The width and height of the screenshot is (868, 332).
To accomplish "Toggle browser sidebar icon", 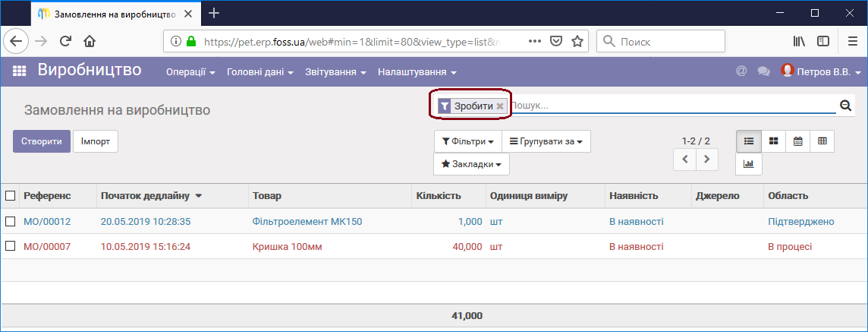I will [x=823, y=41].
